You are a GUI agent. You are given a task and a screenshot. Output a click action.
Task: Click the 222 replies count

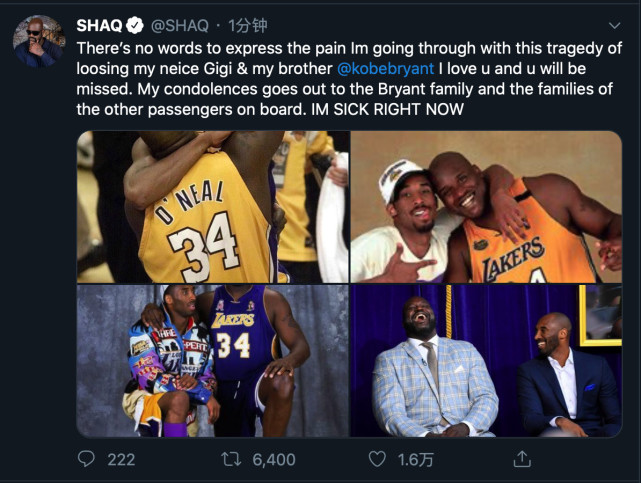(121, 459)
